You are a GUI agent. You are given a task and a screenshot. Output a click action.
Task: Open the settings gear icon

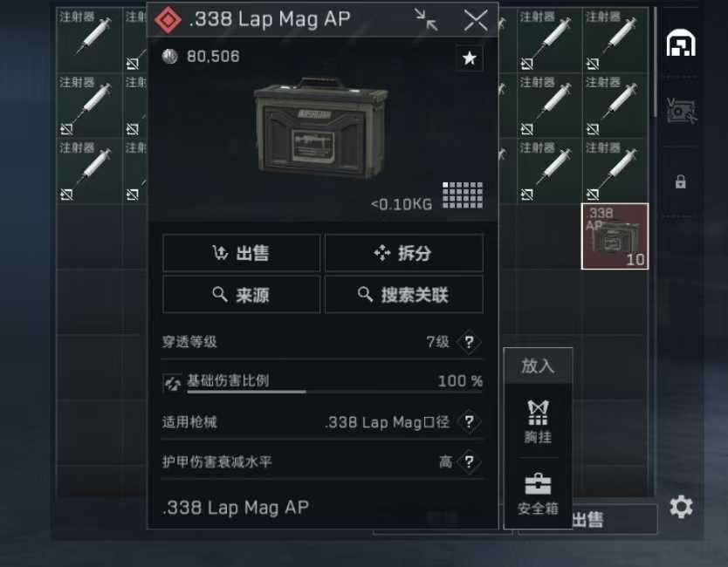pyautogui.click(x=681, y=507)
